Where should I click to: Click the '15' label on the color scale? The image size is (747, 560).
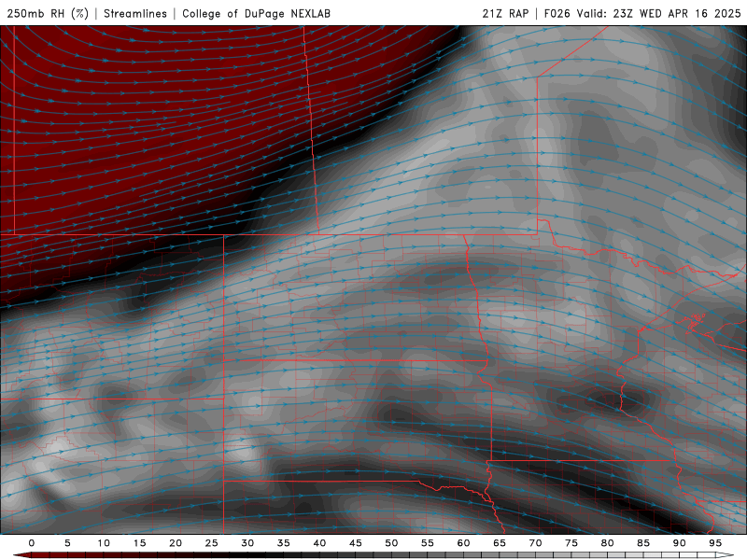pyautogui.click(x=139, y=543)
